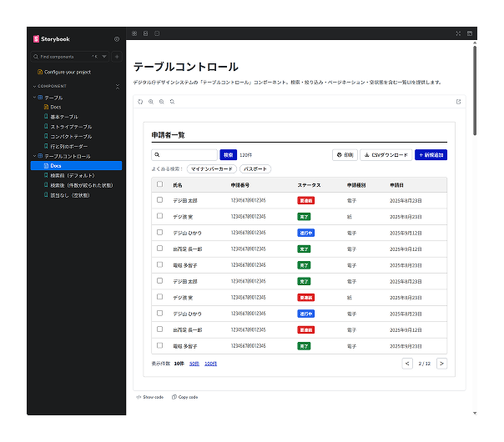Zoom in the story preview
Screen dimensions: 504x442
151,102
